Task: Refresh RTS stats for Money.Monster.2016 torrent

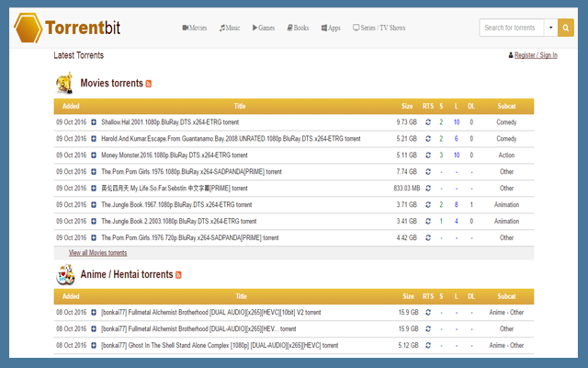Action: 427,155
